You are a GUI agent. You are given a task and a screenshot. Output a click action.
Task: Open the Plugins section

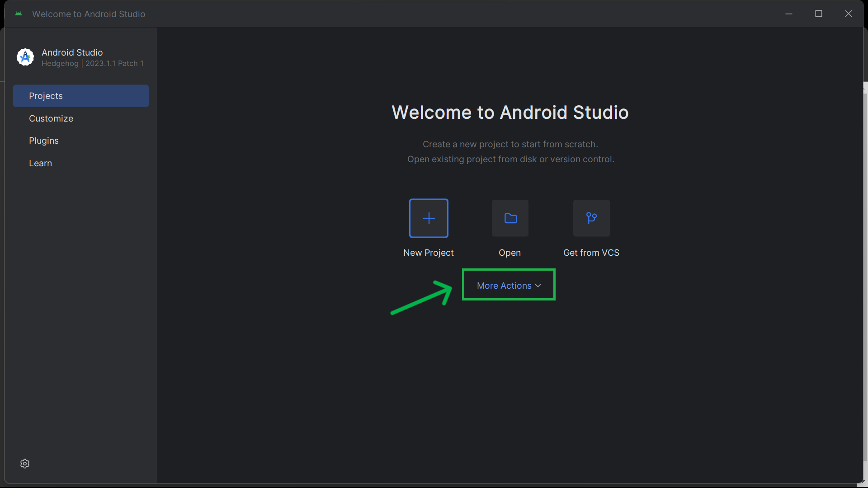click(x=44, y=141)
